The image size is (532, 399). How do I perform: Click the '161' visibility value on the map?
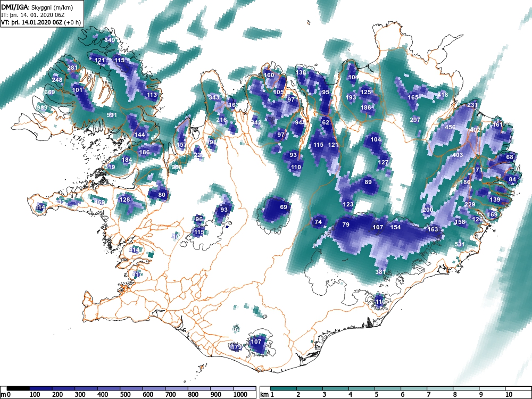(x=497, y=124)
